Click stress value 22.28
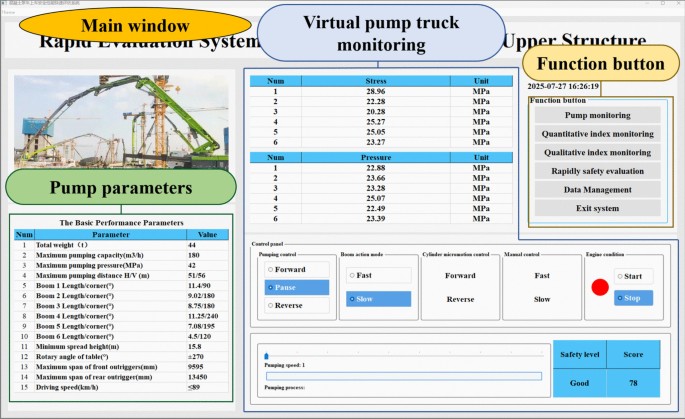 click(376, 101)
